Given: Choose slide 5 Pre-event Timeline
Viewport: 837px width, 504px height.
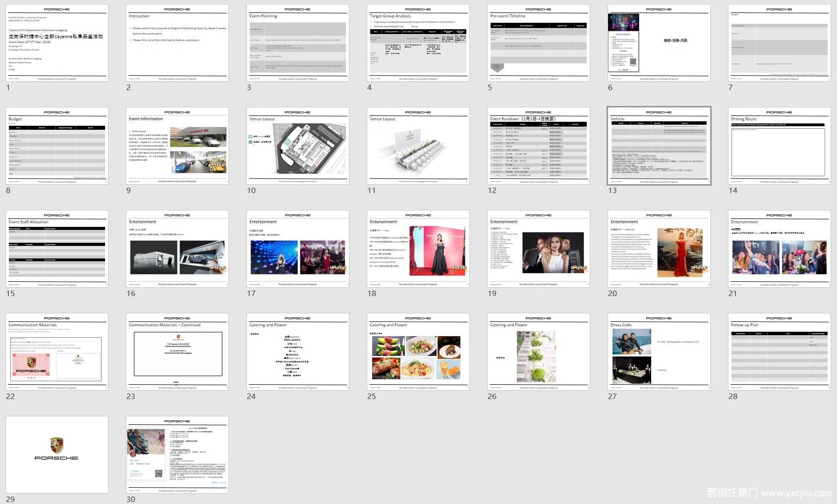Looking at the screenshot, I should [539, 43].
